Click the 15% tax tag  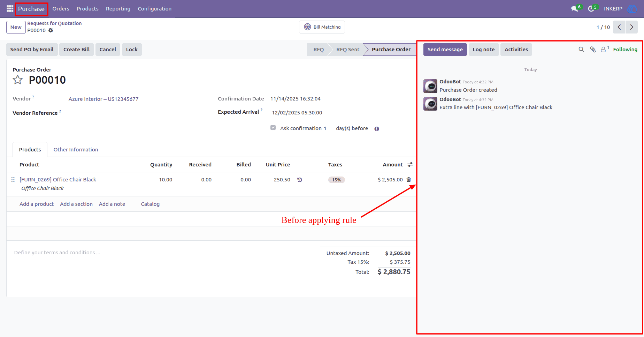point(337,180)
